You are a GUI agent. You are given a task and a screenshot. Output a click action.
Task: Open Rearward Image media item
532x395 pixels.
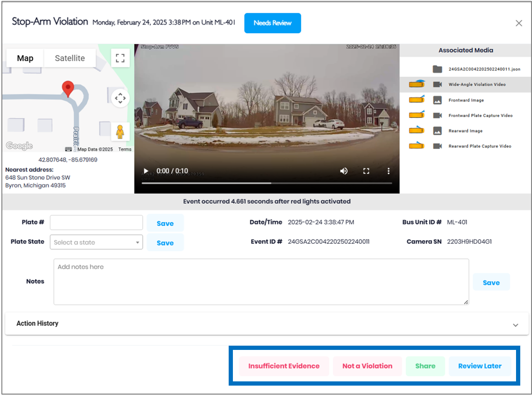point(465,131)
